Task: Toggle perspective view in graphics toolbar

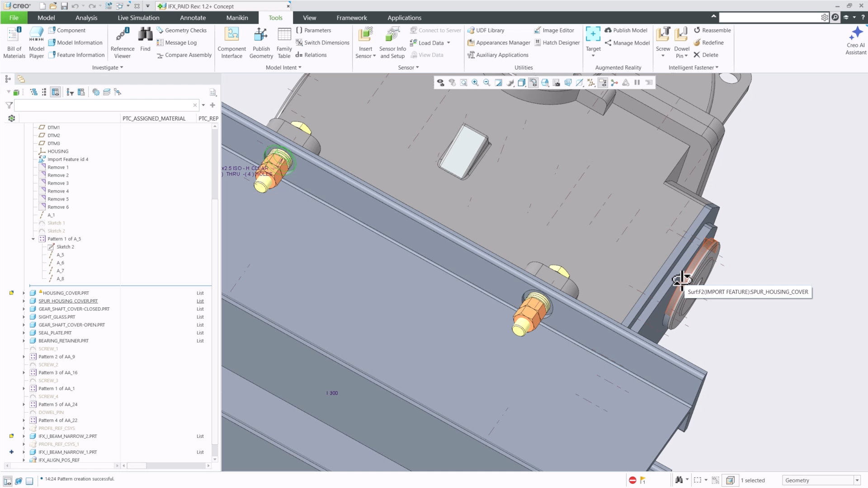Action: tap(568, 83)
